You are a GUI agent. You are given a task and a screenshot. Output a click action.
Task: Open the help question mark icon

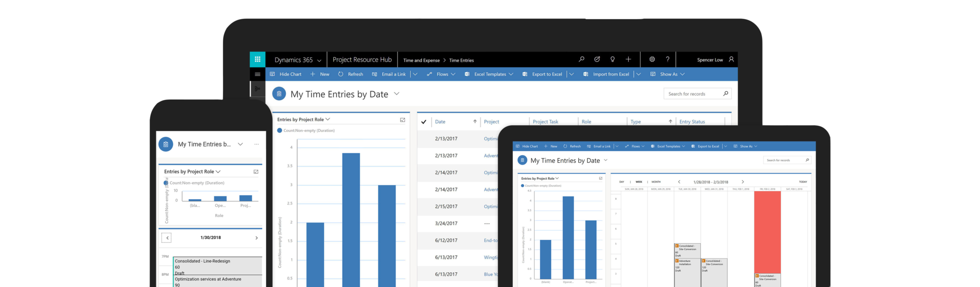[668, 59]
